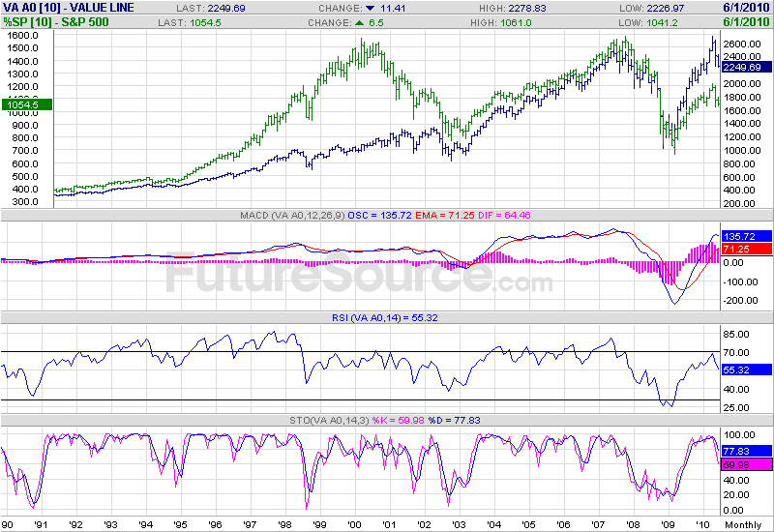Click the red 71.25 MACD value tag

[746, 250]
